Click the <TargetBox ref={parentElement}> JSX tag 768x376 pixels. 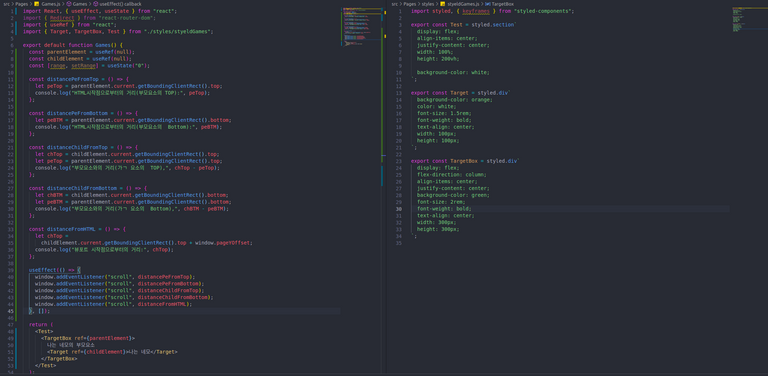point(88,338)
